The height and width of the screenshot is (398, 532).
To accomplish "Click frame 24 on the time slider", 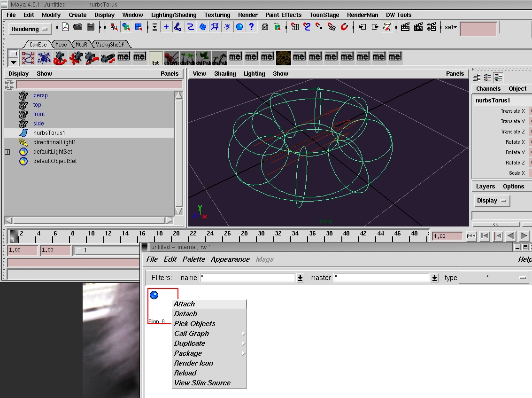I will (x=210, y=233).
